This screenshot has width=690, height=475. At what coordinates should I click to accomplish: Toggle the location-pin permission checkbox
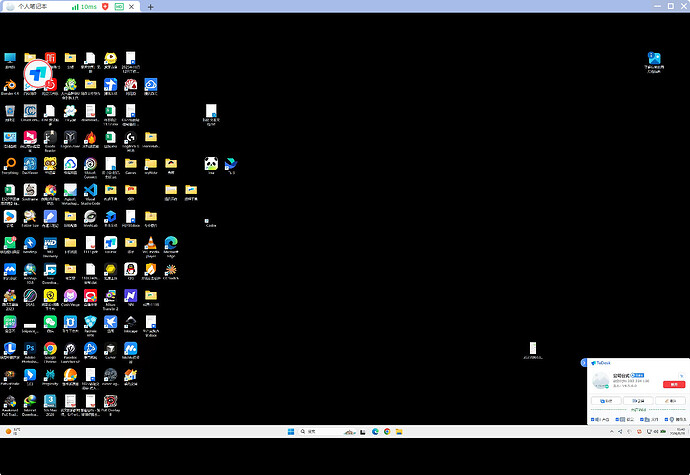(x=667, y=420)
